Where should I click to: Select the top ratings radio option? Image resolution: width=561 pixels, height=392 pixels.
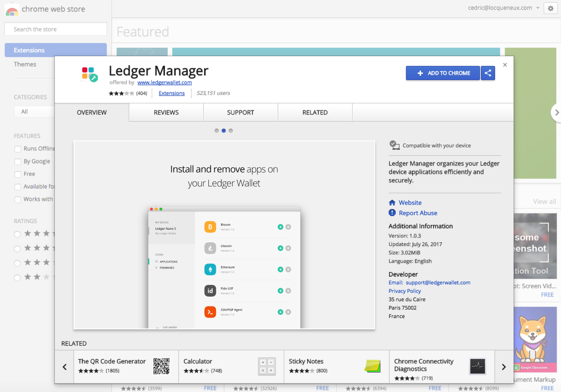[x=17, y=234]
